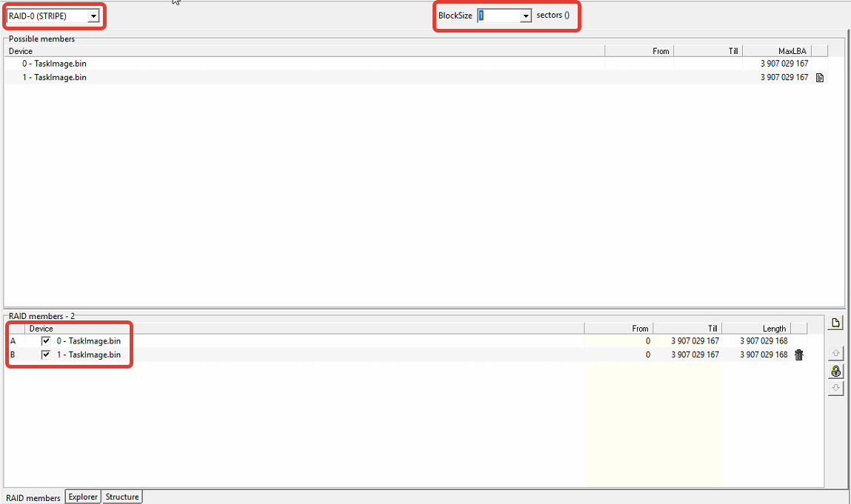Click the padlock lock button
The image size is (851, 504).
click(835, 372)
